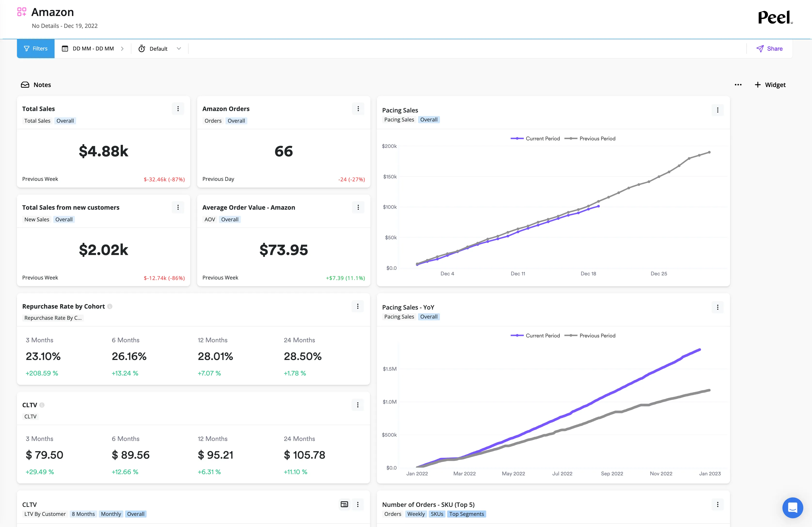Click the Widget button label
The image size is (812, 527).
(775, 85)
